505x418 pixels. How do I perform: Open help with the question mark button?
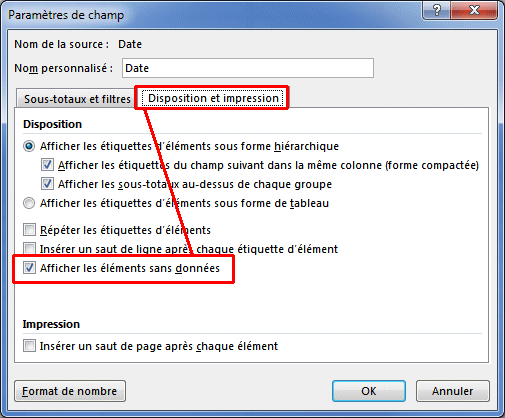(437, 10)
